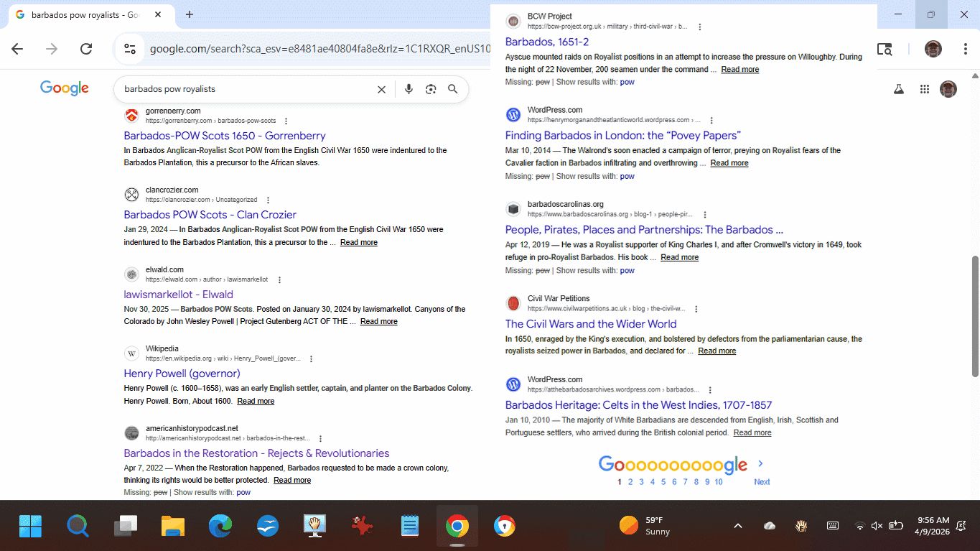Click inside the Google search field
The image size is (980, 551).
pos(244,89)
